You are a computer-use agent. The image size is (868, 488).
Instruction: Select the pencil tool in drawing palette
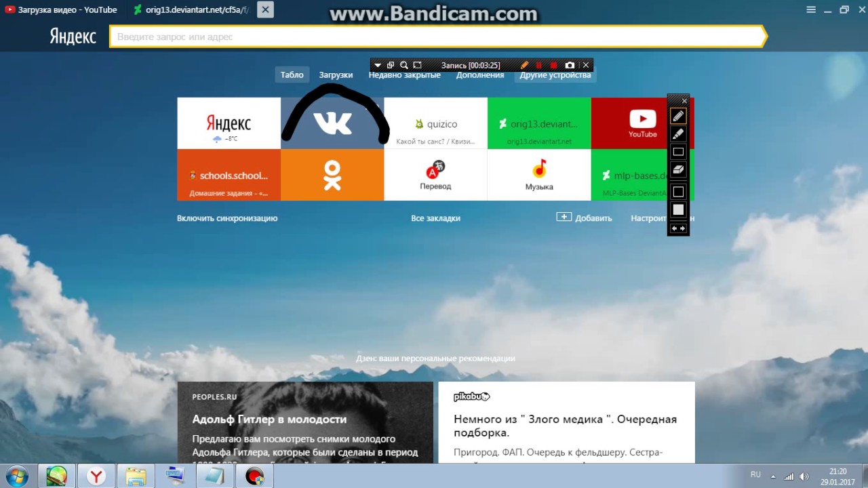[678, 117]
